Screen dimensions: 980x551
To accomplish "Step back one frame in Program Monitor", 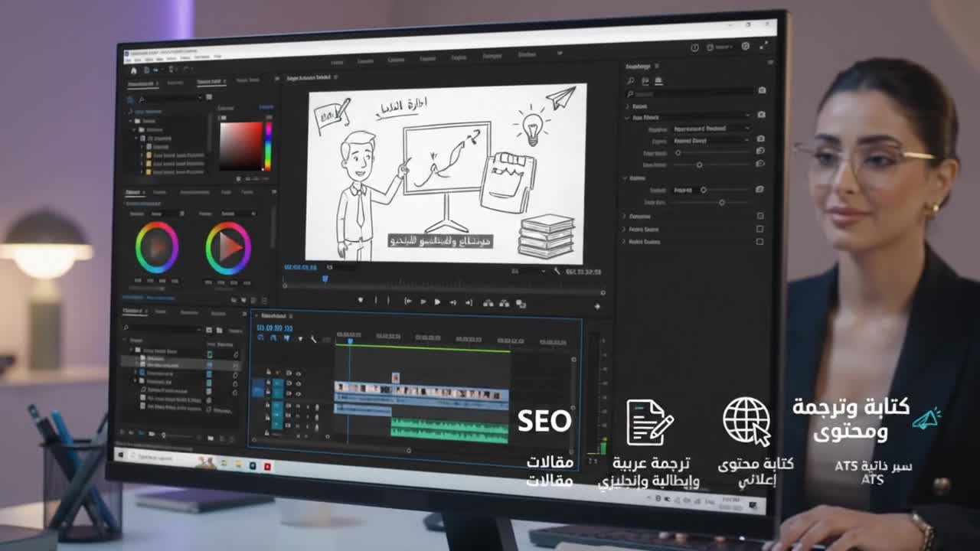I will [x=423, y=302].
